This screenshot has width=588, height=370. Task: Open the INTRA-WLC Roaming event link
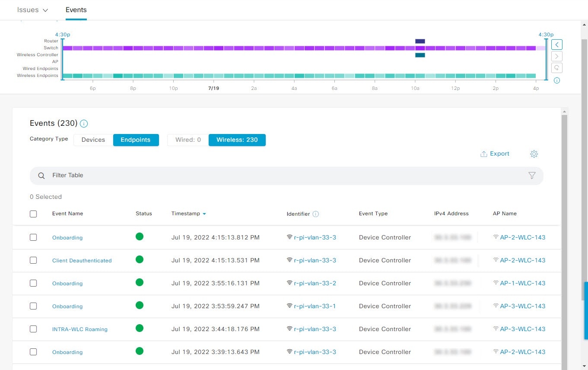pyautogui.click(x=80, y=329)
